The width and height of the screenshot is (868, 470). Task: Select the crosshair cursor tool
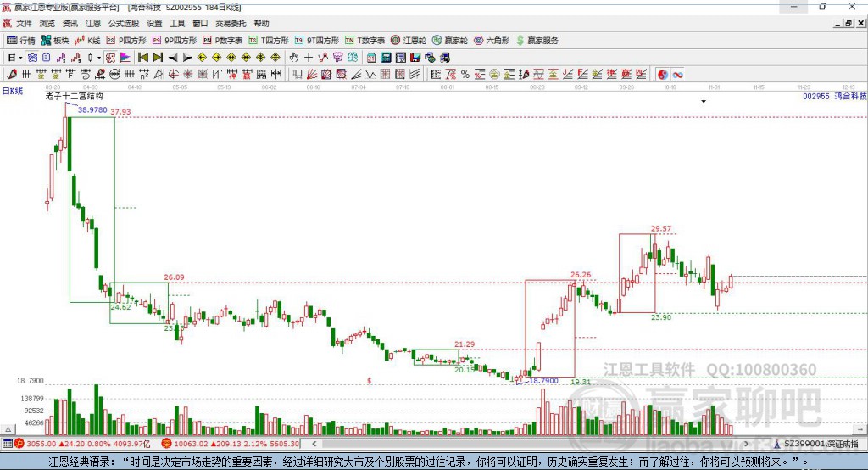pyautogui.click(x=309, y=58)
